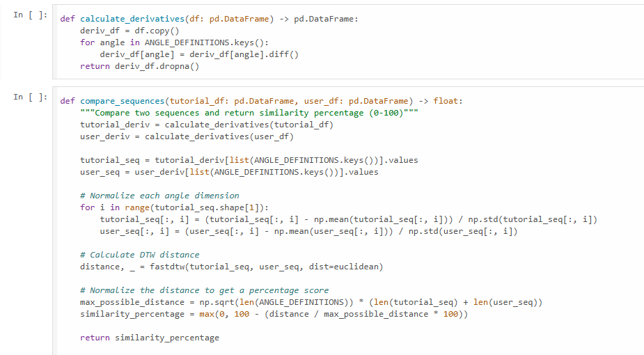
Task: Click "for i in range(tutorial_seq.shape[1]):" line
Action: [x=174, y=207]
